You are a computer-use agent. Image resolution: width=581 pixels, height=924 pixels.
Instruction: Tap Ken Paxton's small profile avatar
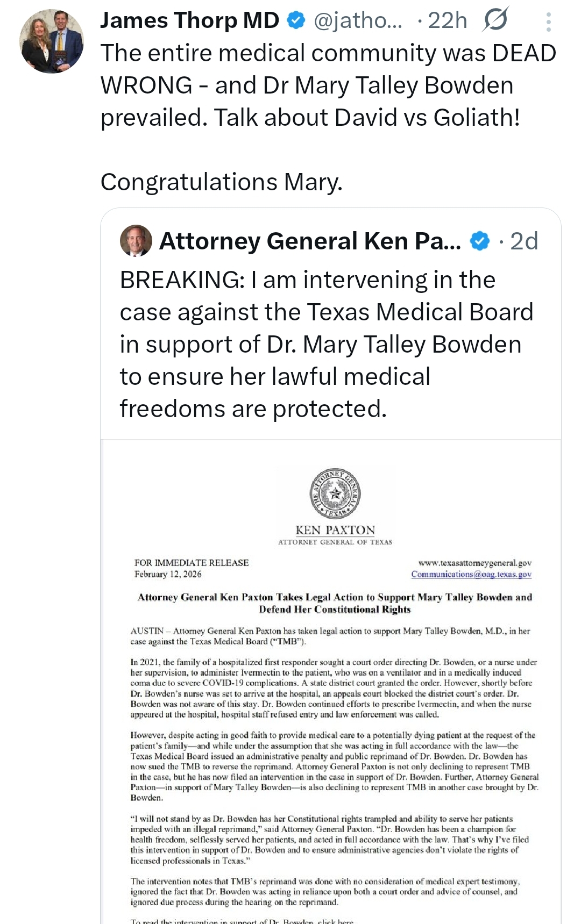point(136,240)
